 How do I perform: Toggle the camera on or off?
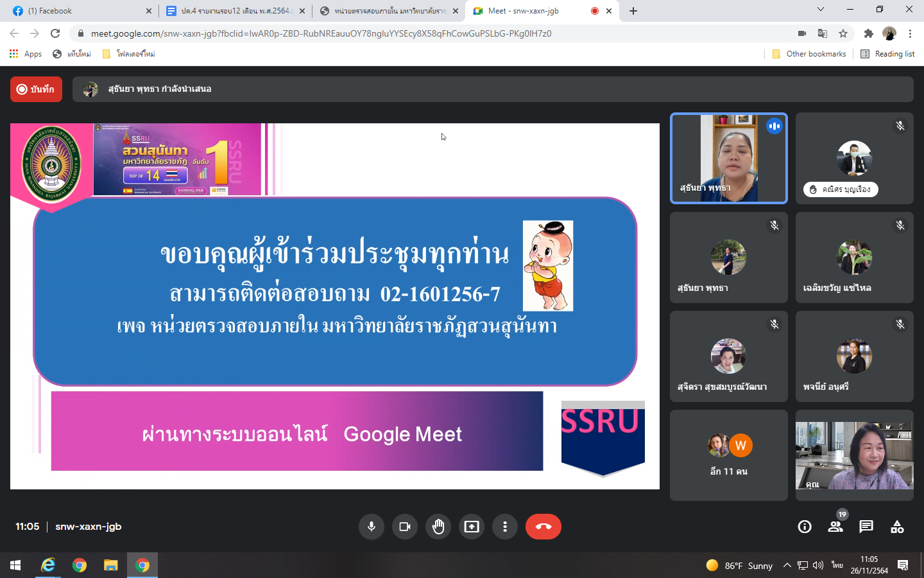pos(404,527)
